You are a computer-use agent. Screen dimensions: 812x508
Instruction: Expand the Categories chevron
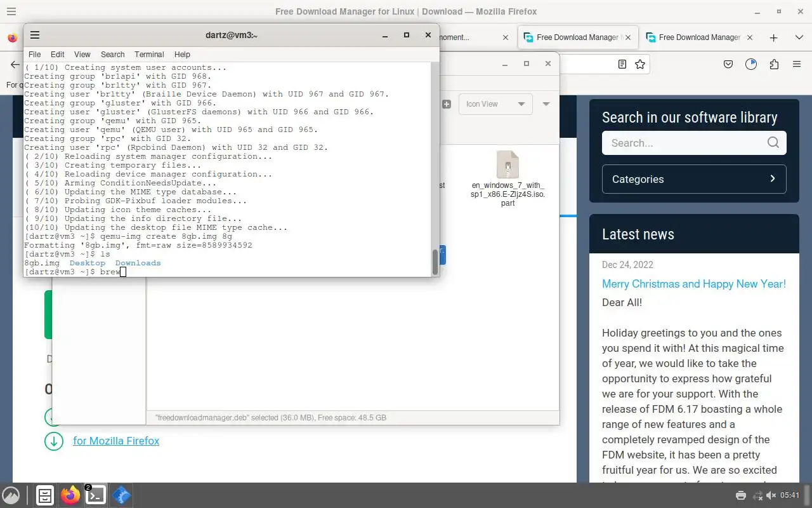[773, 178]
